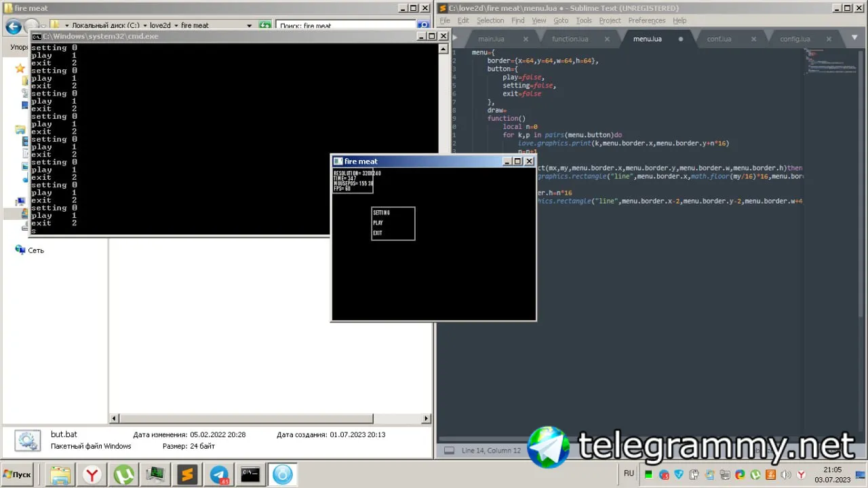Image resolution: width=868 pixels, height=488 pixels.
Task: Click the RU language indicator
Action: (x=629, y=473)
